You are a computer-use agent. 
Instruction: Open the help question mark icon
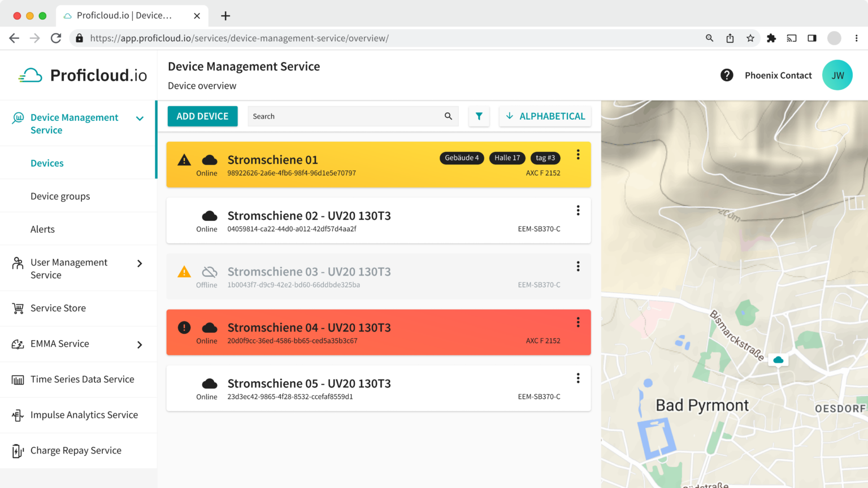[727, 75]
